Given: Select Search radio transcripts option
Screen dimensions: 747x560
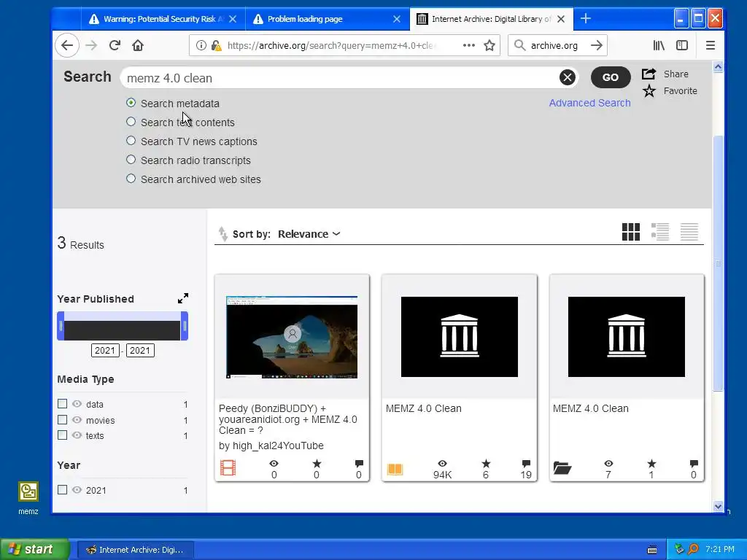Looking at the screenshot, I should 131,160.
